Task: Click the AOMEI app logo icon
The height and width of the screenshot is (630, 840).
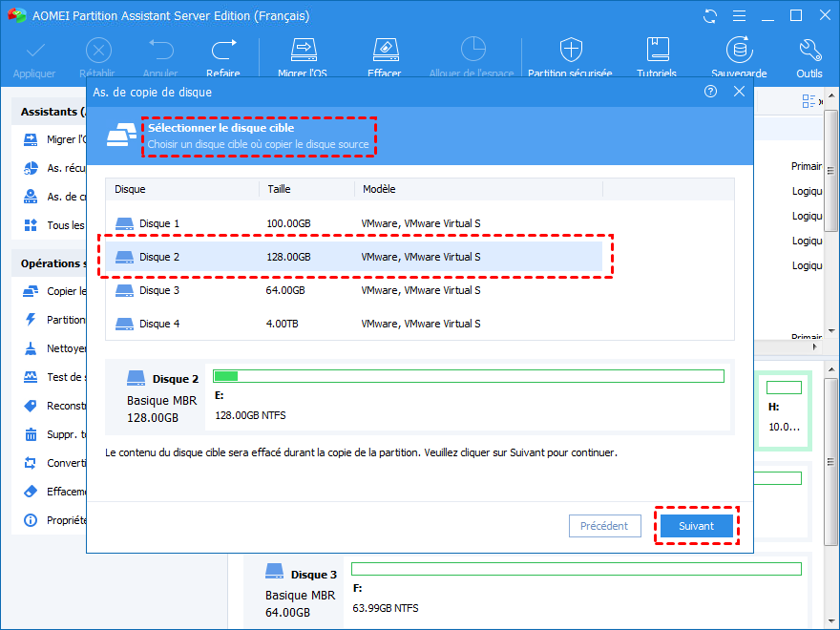Action: click(17, 15)
